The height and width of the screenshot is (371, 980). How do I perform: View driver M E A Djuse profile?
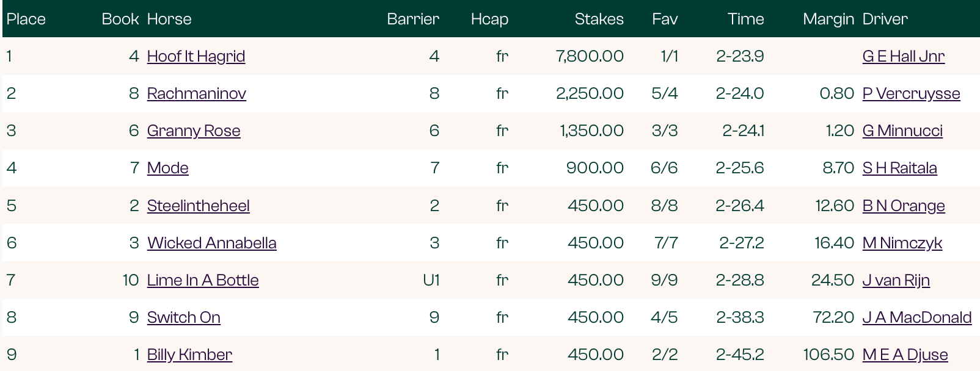click(x=905, y=355)
